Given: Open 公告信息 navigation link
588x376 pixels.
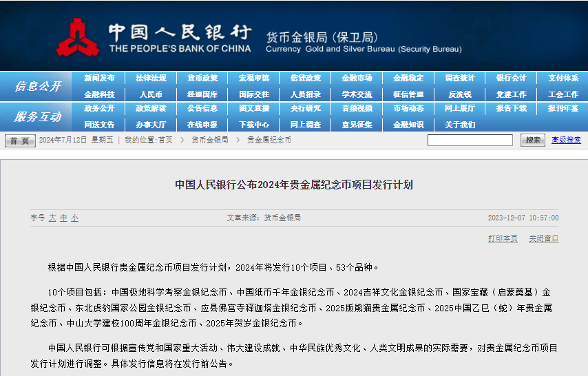Looking at the screenshot, I should click(202, 108).
